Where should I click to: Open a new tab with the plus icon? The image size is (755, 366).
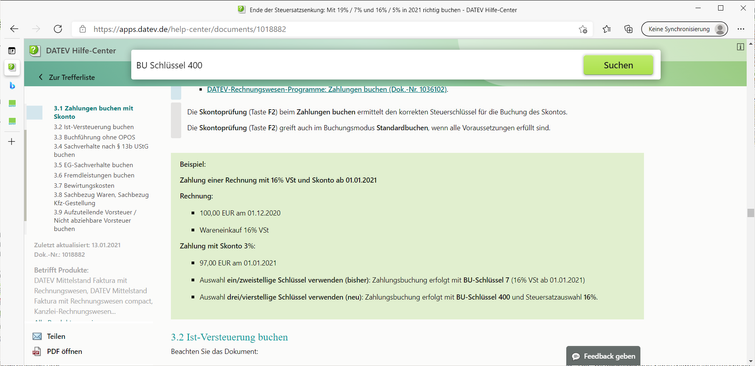(x=12, y=142)
